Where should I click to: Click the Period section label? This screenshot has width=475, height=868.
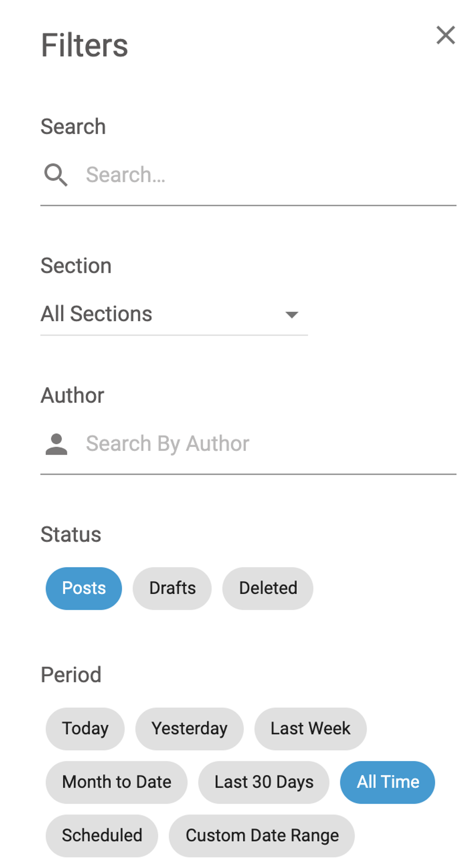(71, 675)
